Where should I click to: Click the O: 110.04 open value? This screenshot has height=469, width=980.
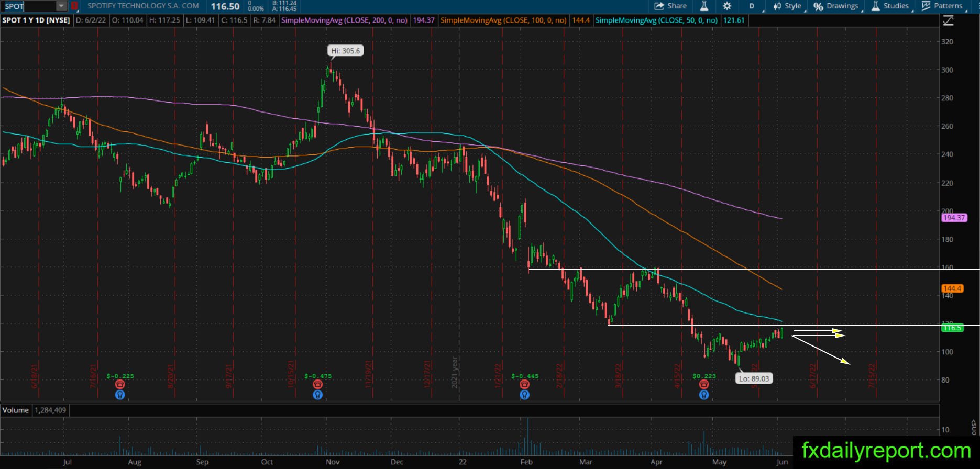click(128, 20)
